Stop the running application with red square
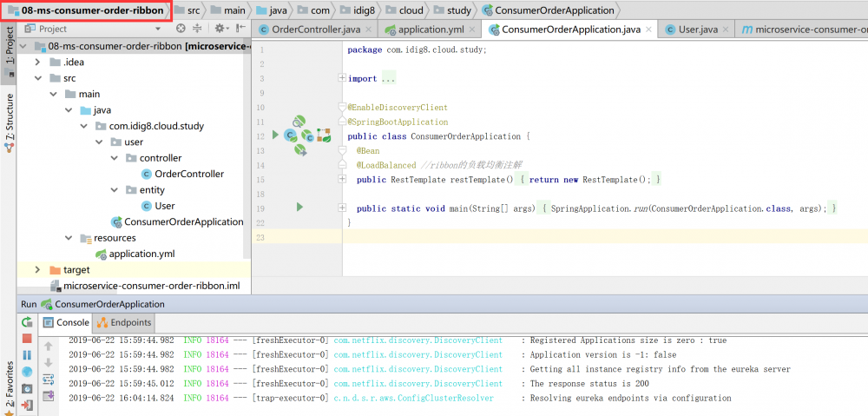Image resolution: width=868 pixels, height=416 pixels. coord(27,338)
